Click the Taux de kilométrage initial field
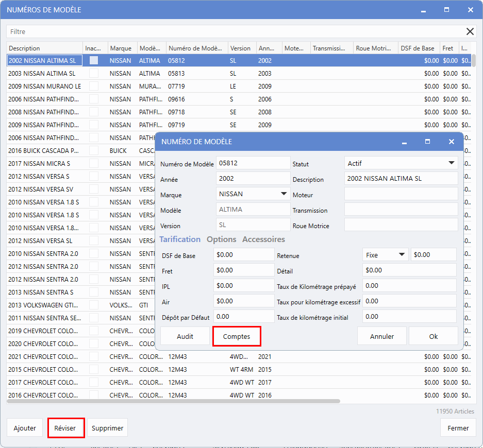 (409, 316)
